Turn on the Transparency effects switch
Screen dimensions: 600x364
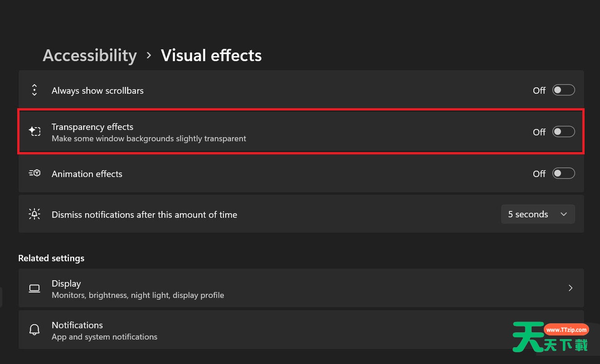[x=563, y=132]
